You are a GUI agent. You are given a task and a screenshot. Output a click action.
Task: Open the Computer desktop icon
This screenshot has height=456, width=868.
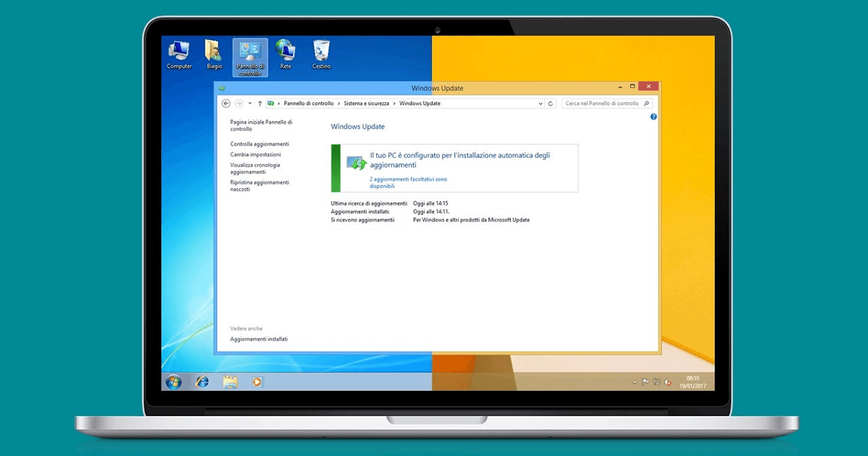[x=179, y=55]
